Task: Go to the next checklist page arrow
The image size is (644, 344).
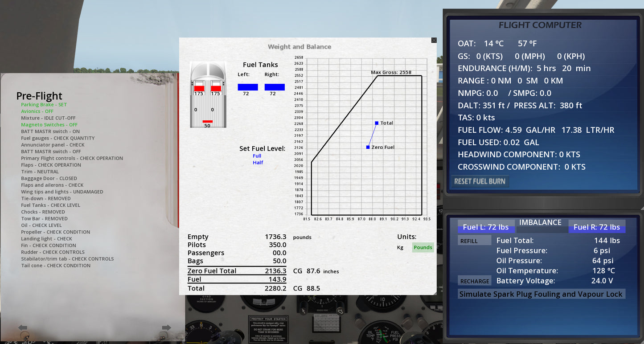Action: pyautogui.click(x=166, y=328)
